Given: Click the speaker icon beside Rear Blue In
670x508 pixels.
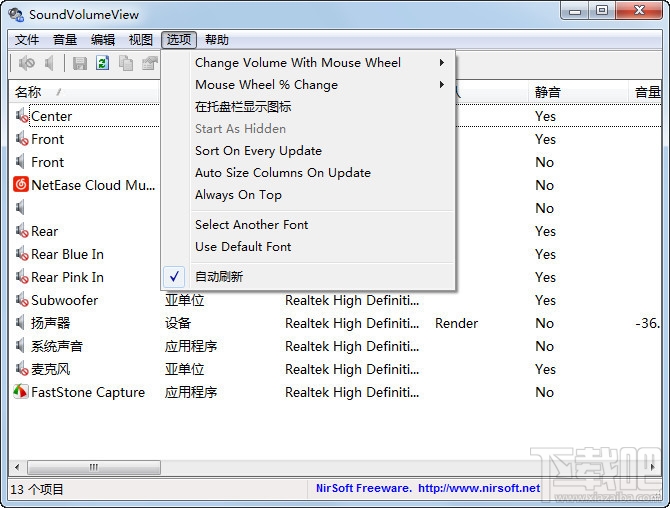Looking at the screenshot, I should pos(22,254).
